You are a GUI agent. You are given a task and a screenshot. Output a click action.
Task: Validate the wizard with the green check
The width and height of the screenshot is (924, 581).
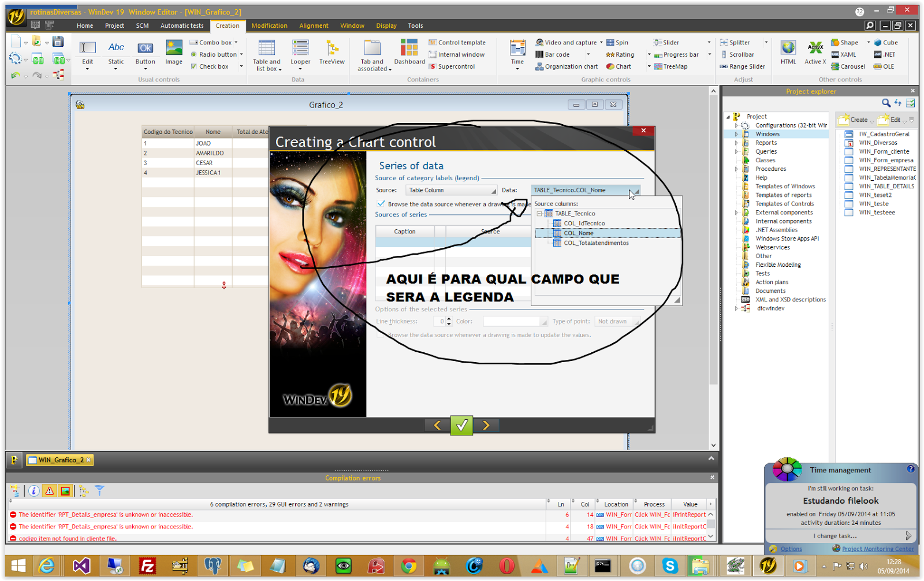[x=461, y=425]
